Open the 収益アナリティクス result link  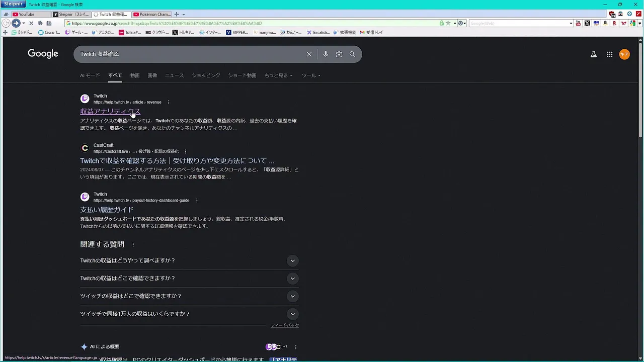pos(110,112)
